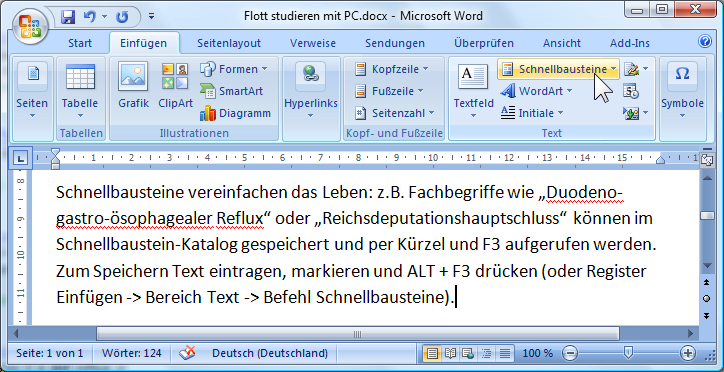Expand the Seiten dropdown
Screen dimensions: 724x372
pos(32,90)
